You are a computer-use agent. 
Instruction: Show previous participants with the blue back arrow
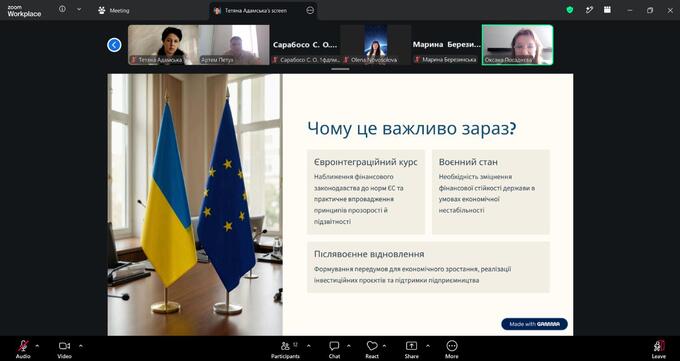pos(114,45)
